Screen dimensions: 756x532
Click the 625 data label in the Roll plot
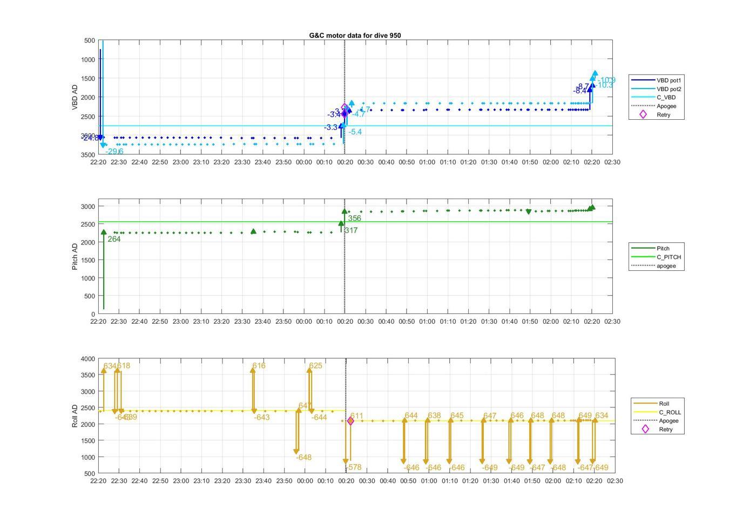coord(315,365)
